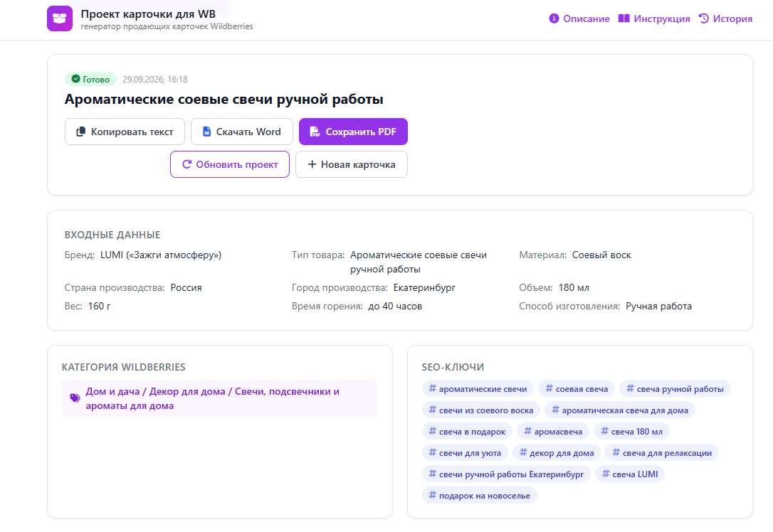This screenshot has height=532, width=773.
Task: Click the Word file icon
Action: click(x=207, y=132)
